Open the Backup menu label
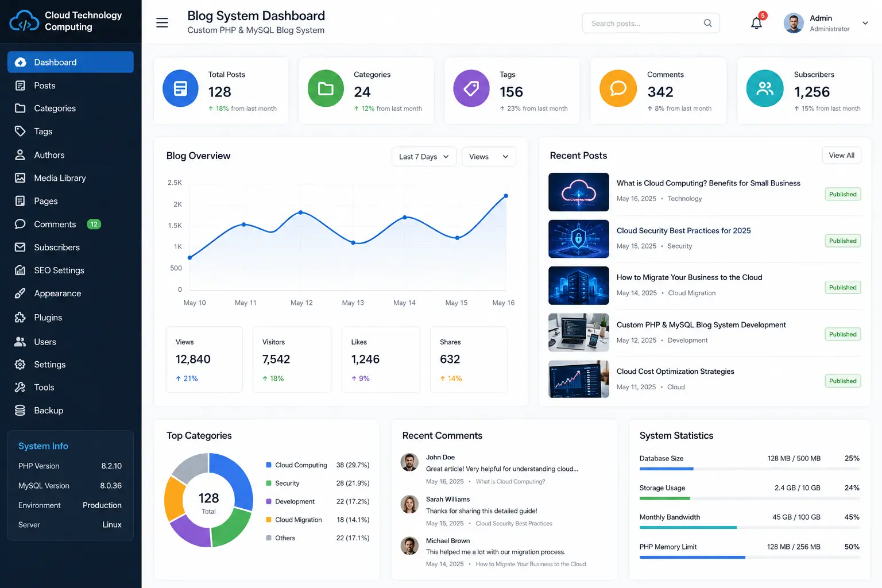This screenshot has width=882, height=588. click(x=49, y=411)
